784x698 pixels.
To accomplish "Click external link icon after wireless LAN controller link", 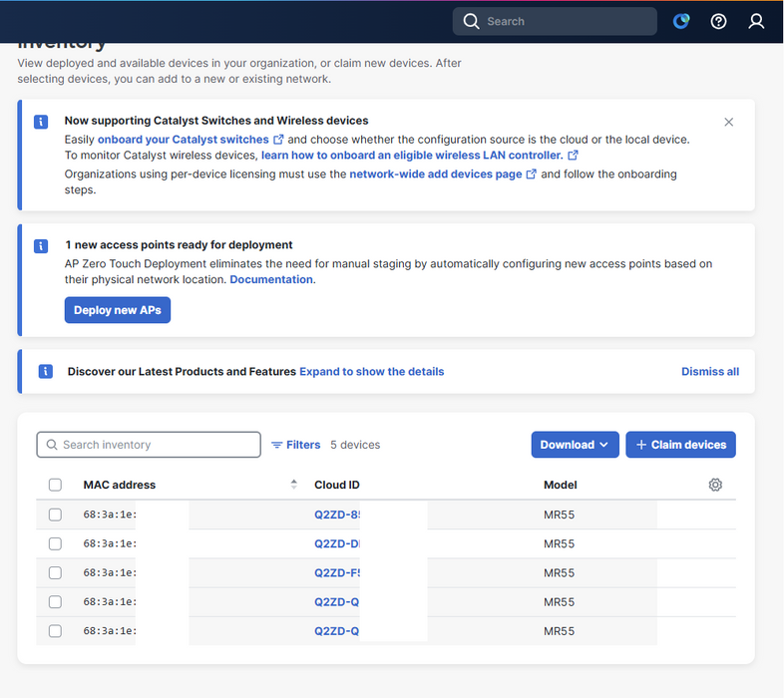I will [573, 156].
